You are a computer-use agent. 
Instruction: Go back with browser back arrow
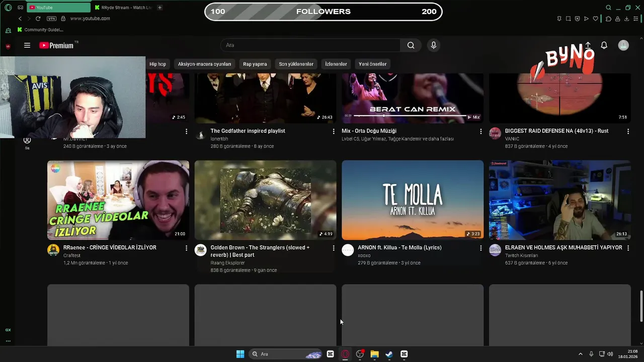20,19
